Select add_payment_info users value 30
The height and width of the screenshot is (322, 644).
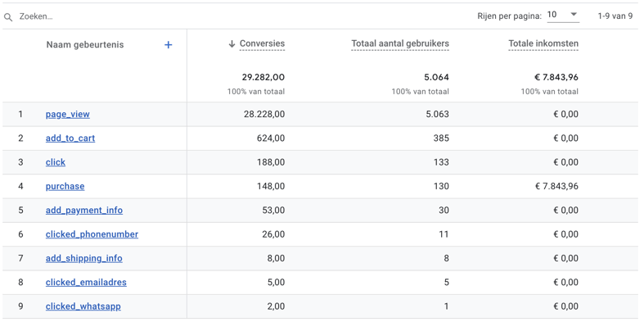(x=444, y=210)
